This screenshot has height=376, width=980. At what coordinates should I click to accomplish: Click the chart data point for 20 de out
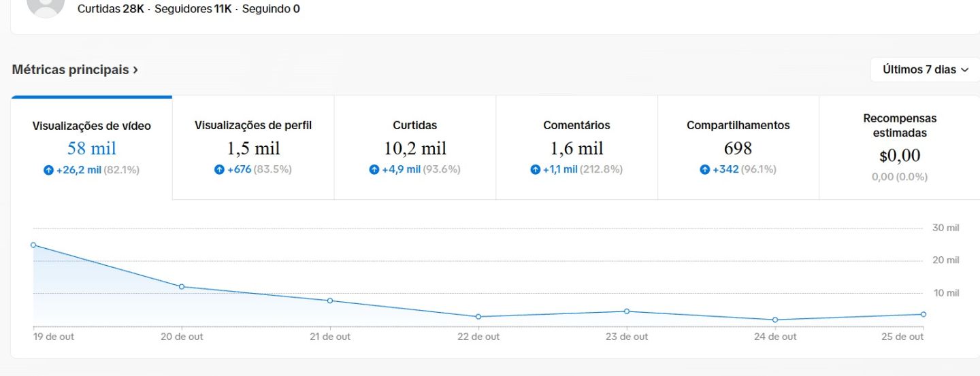tap(182, 286)
